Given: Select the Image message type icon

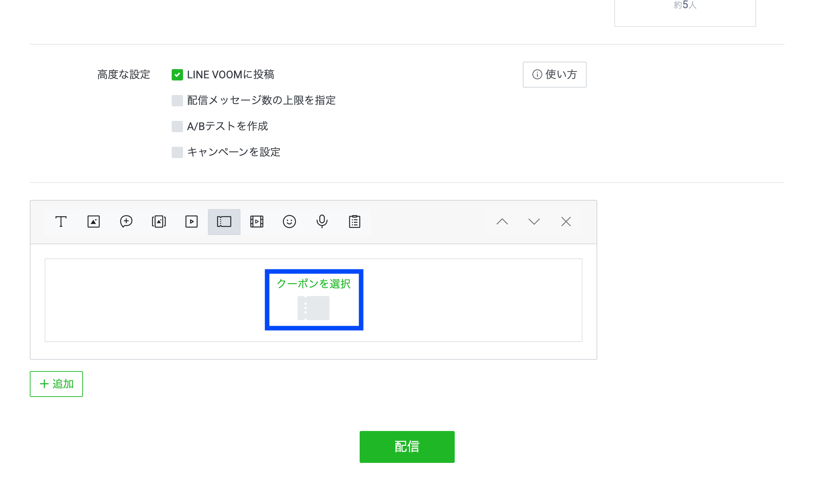Looking at the screenshot, I should (x=94, y=222).
